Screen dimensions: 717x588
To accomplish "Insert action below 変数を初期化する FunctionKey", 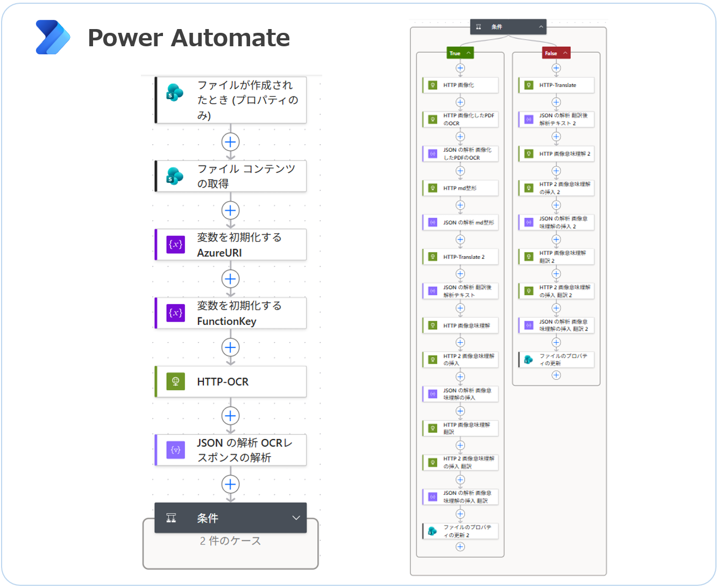I will tap(230, 348).
